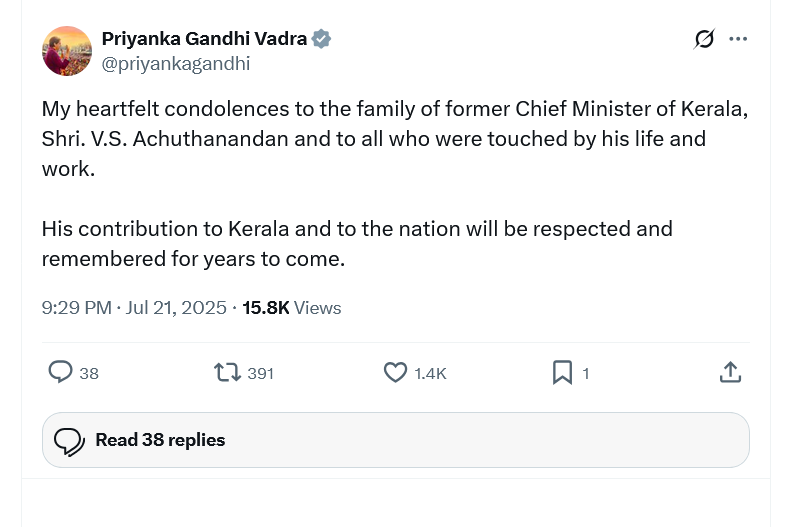
Task: Open the three-dot more options menu
Action: [x=738, y=39]
